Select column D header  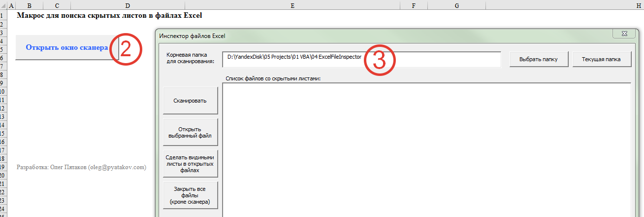pos(128,5)
